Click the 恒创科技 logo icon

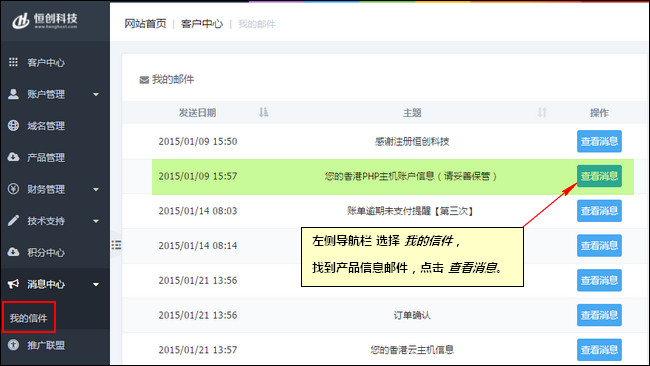pyautogui.click(x=21, y=20)
